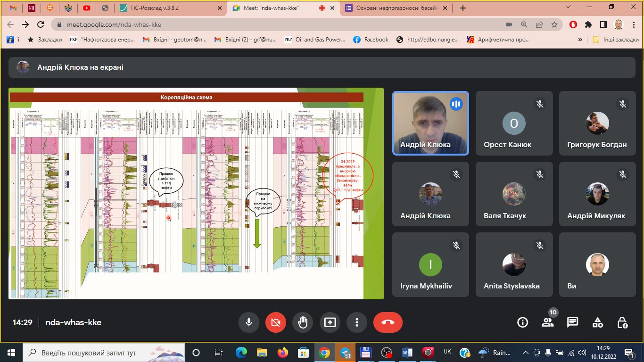Open the Facebook bookmark
Viewport: 644px width, 362px height.
click(x=371, y=40)
